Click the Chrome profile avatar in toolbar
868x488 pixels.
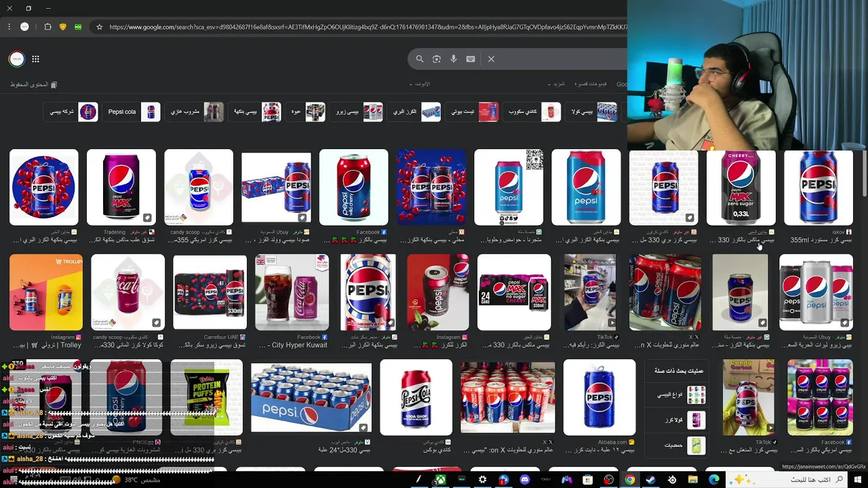click(24, 27)
